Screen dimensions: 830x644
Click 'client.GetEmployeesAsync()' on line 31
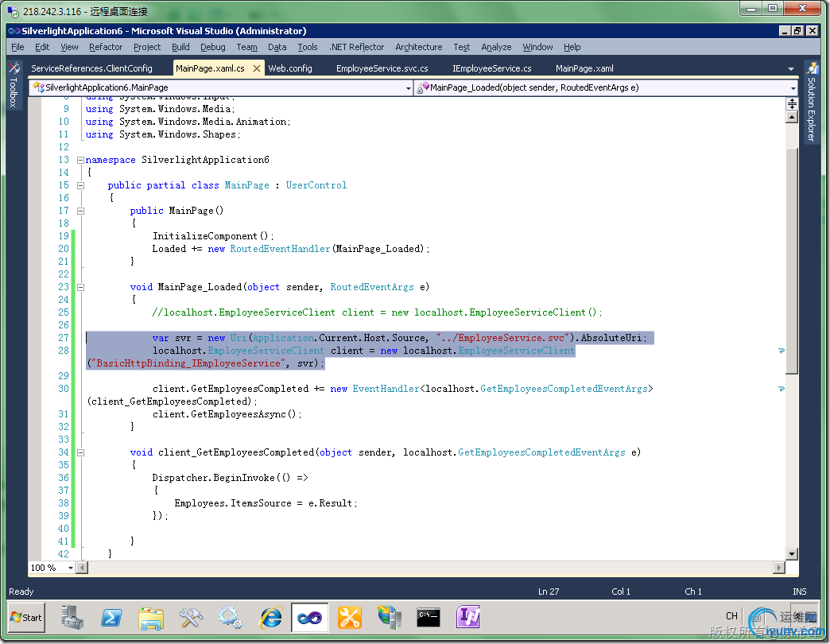(x=227, y=414)
